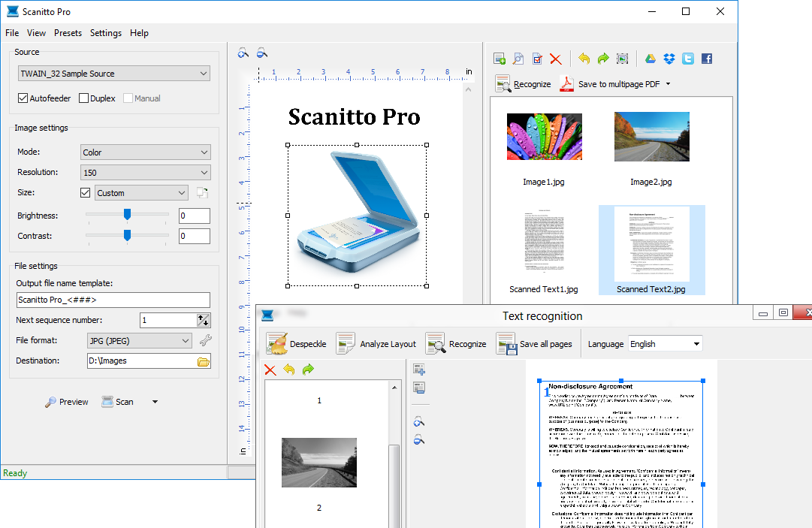Enable the Duplex checkbox

[x=83, y=98]
